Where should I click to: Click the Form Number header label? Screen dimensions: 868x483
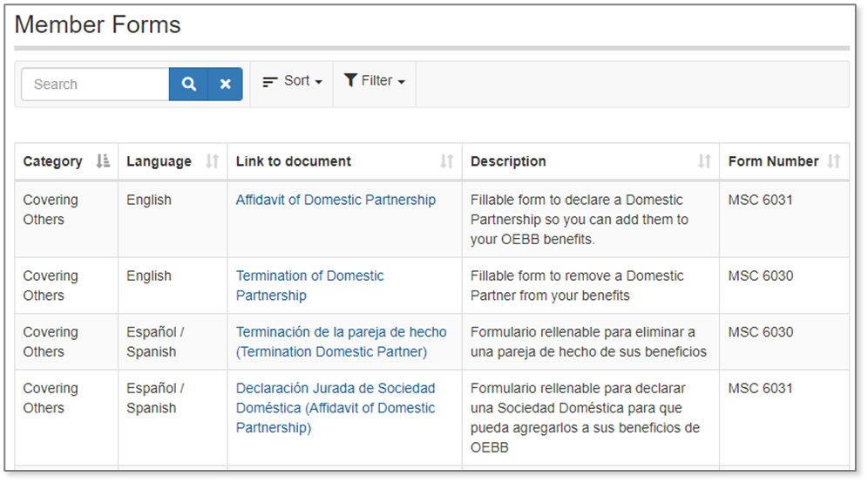(x=773, y=161)
